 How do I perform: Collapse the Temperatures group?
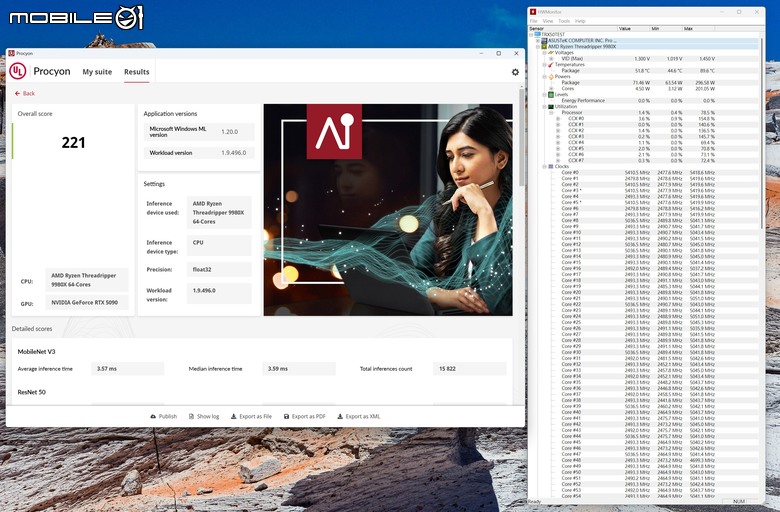click(x=544, y=65)
